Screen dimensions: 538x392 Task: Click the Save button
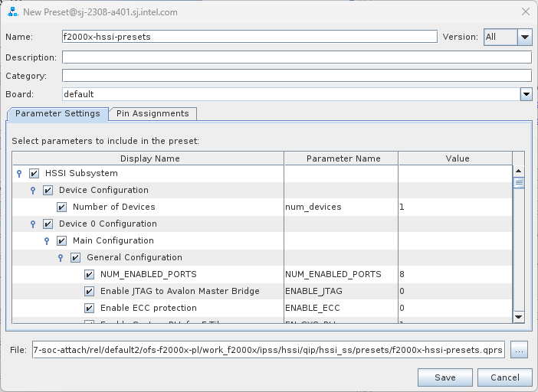point(445,377)
